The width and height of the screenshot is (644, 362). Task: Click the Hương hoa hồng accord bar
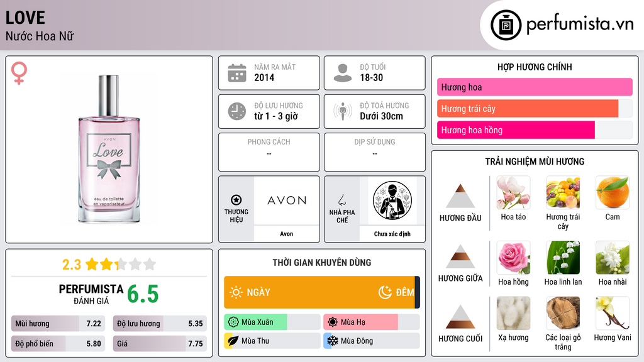(x=516, y=130)
